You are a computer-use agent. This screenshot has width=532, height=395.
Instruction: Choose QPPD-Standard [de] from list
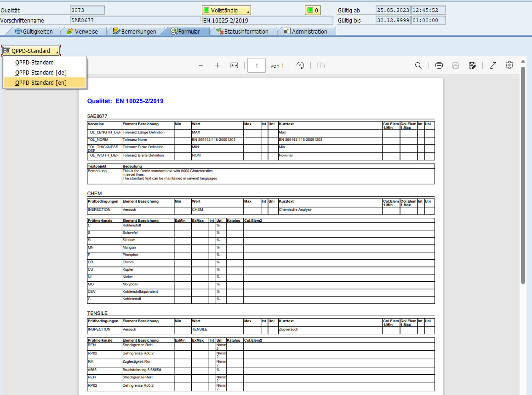click(41, 73)
